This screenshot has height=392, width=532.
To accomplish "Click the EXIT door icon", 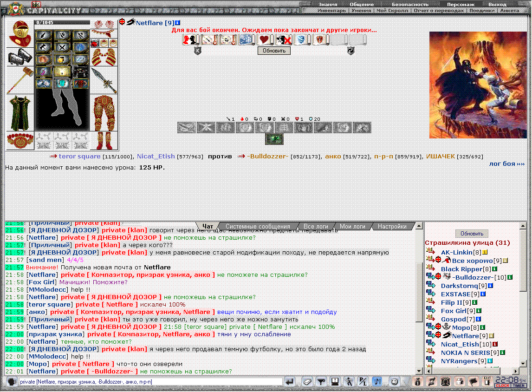I will coord(487,382).
